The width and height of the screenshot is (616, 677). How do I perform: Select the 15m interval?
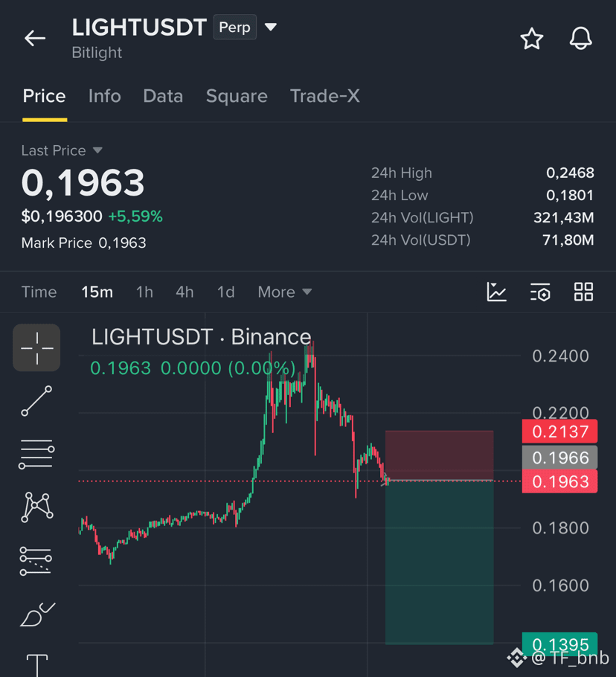pos(97,292)
